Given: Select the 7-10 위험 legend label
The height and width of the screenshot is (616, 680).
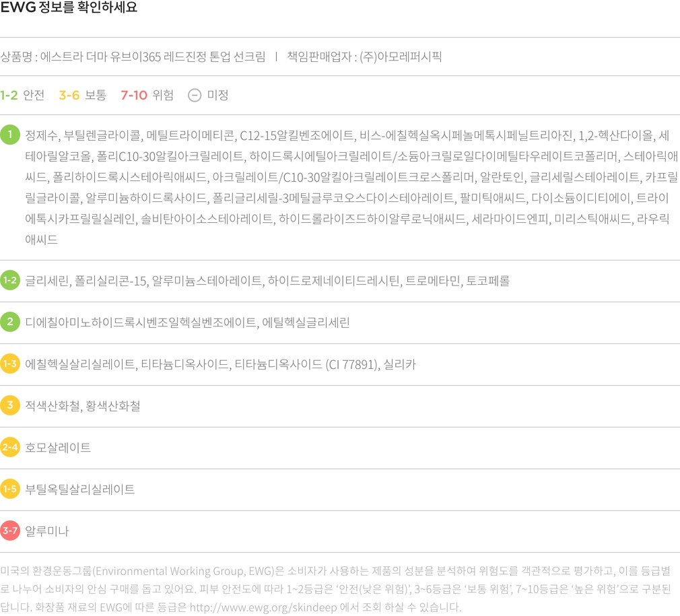Looking at the screenshot, I should 147,95.
